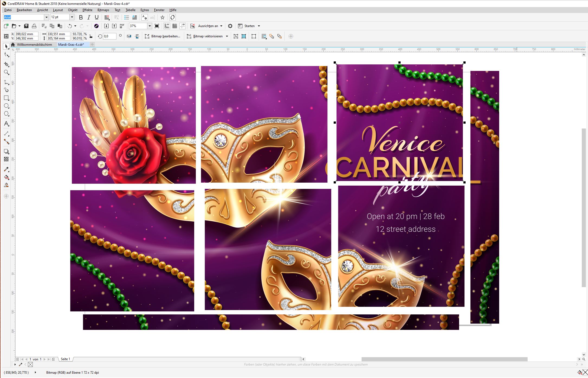Expand the Ausrichten an dropdown
The image size is (588, 378).
(221, 26)
